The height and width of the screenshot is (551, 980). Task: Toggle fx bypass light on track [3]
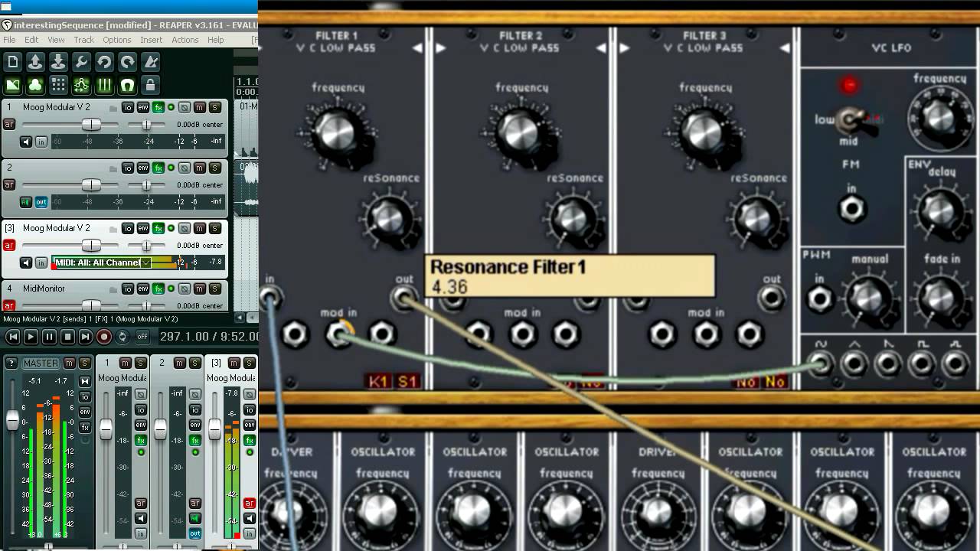(171, 229)
